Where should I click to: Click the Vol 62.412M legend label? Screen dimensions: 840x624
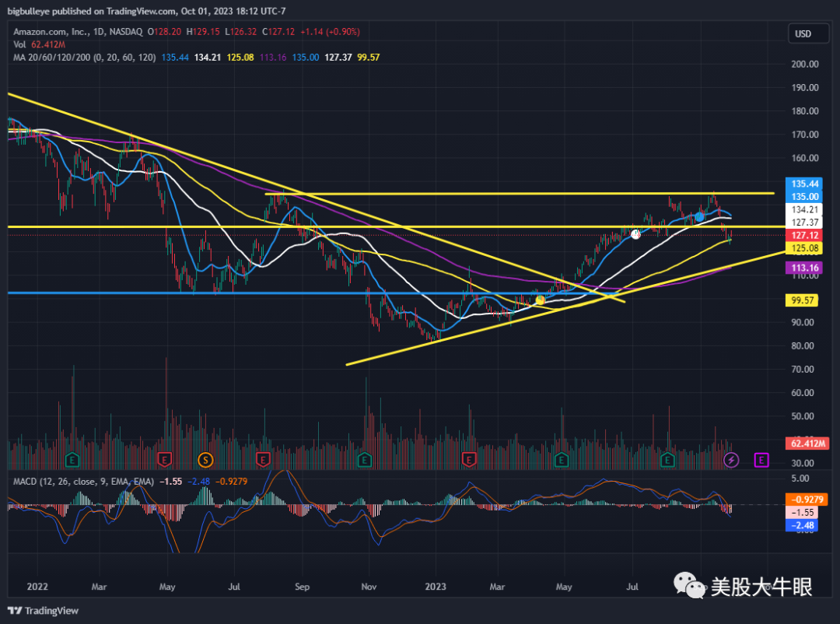39,44
